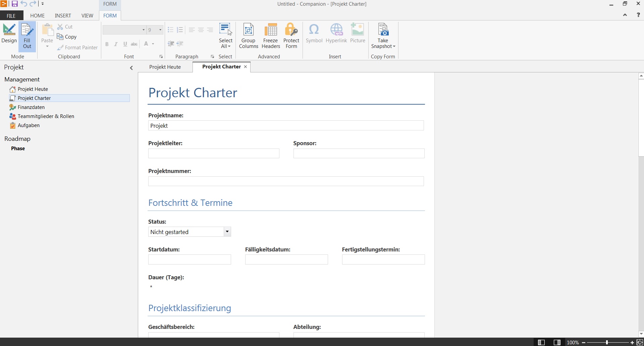The height and width of the screenshot is (346, 644).
Task: Switch to Design mode
Action: click(9, 34)
